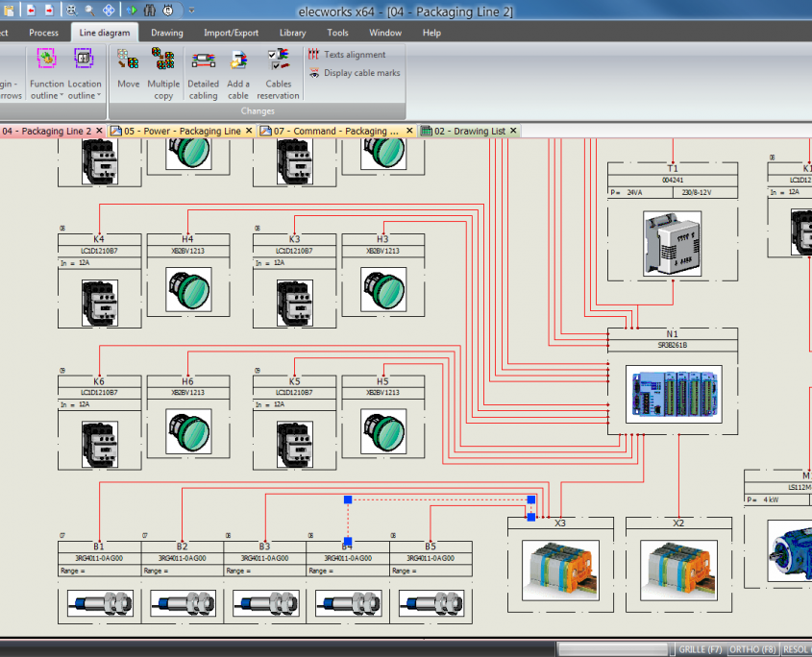The height and width of the screenshot is (657, 812).
Task: Click the K5 component label
Action: 295,381
